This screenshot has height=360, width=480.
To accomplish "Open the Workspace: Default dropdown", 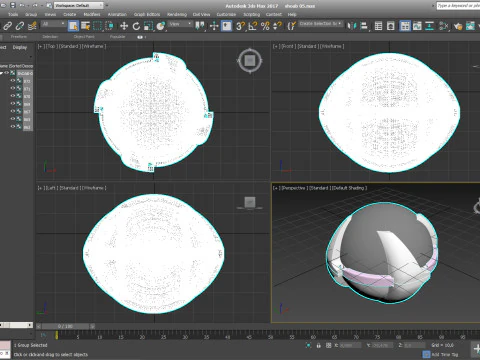I will (x=79, y=5).
